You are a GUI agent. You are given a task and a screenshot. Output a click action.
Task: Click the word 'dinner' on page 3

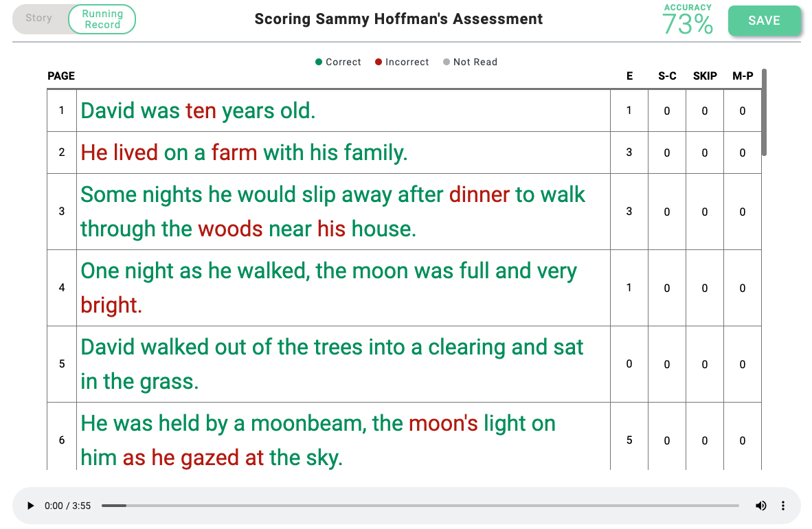[x=479, y=194]
